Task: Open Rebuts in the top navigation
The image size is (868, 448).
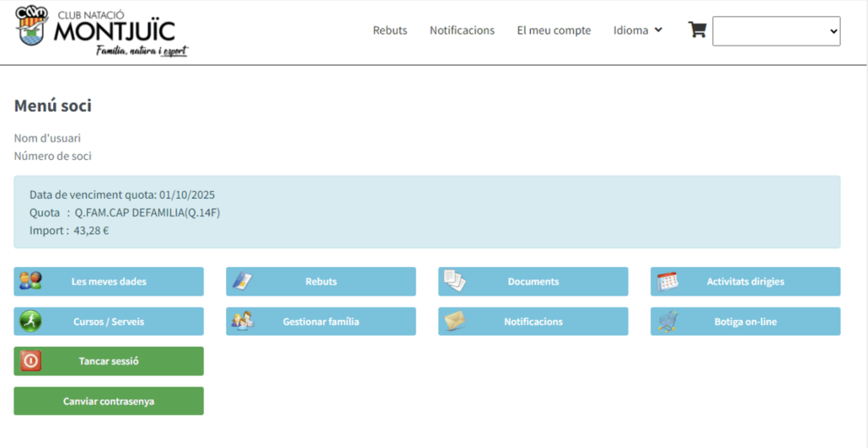Action: click(389, 30)
